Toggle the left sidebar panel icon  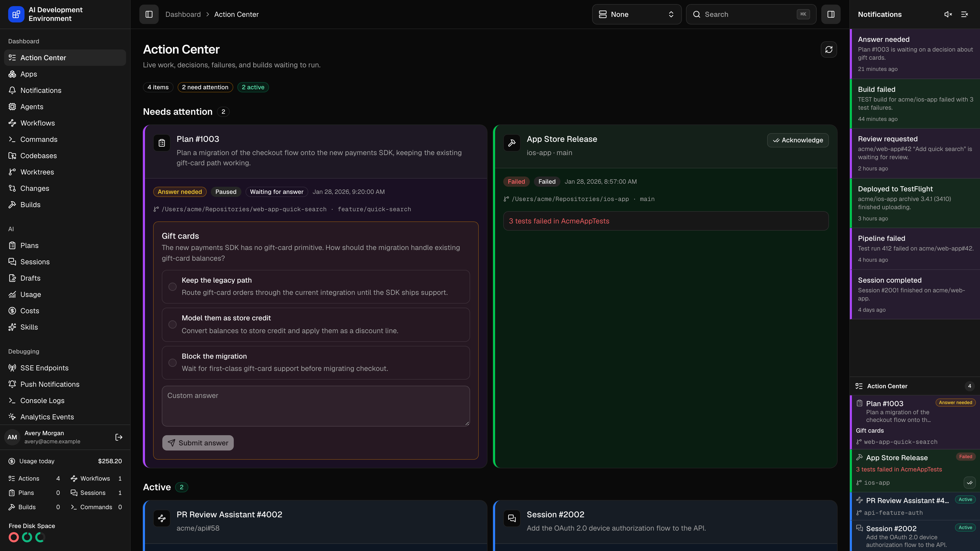149,15
